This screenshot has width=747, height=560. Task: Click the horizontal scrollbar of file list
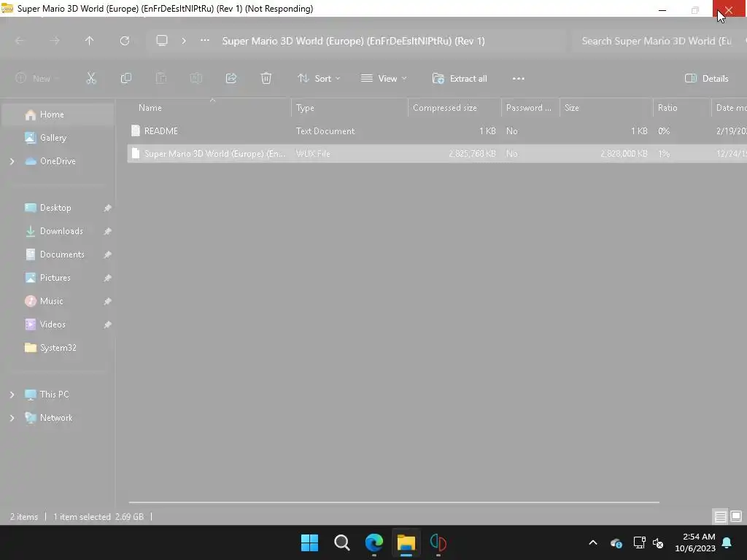(x=394, y=502)
